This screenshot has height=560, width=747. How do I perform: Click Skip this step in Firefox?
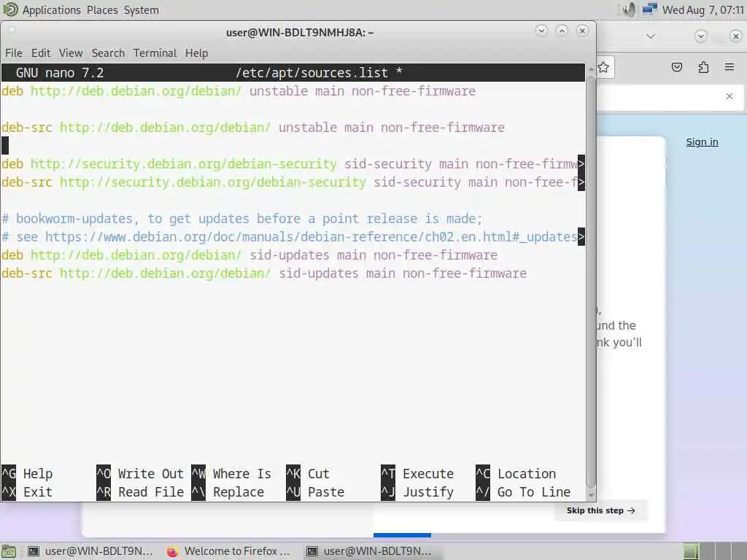point(601,510)
